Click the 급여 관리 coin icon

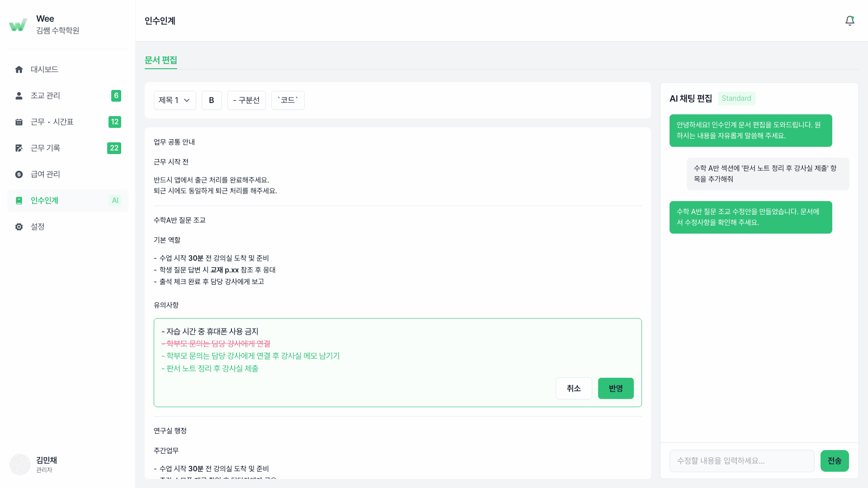click(x=19, y=174)
